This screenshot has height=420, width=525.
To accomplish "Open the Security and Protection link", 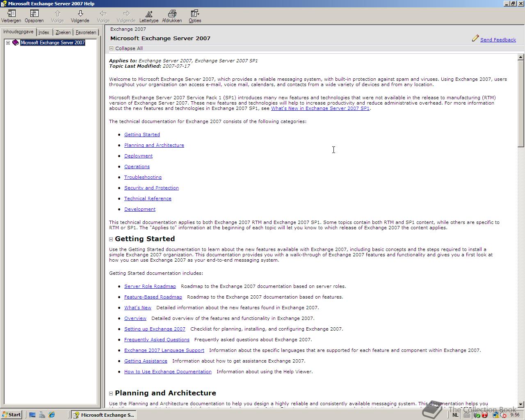I will [x=151, y=188].
